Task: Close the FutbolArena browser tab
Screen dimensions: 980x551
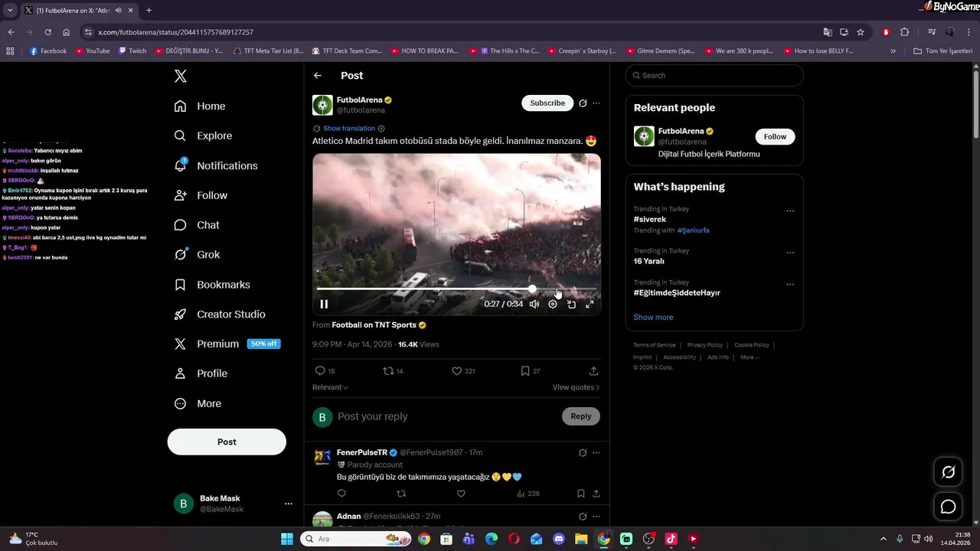Action: coord(130,11)
